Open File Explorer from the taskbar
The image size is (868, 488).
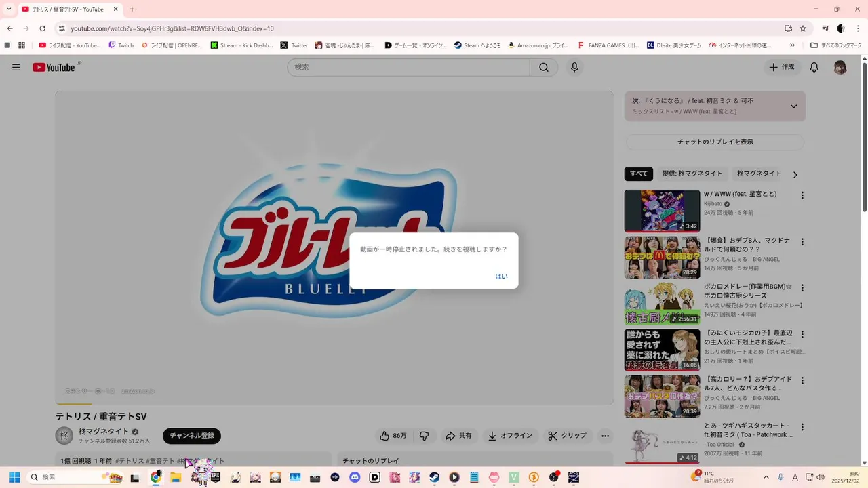click(x=176, y=477)
